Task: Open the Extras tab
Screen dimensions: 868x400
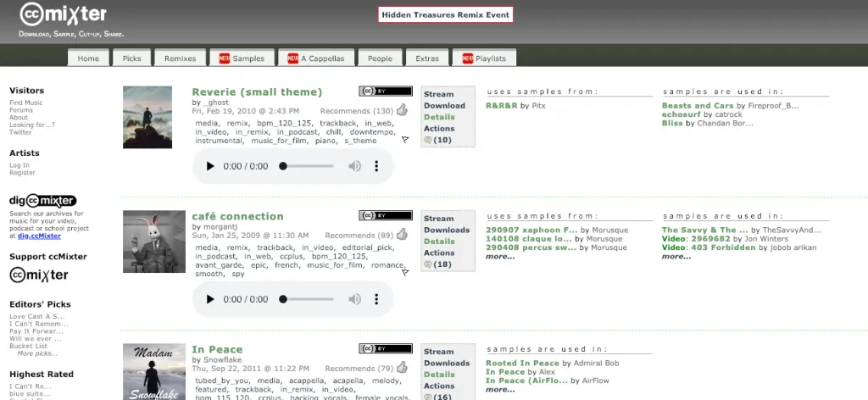Action: click(x=427, y=58)
